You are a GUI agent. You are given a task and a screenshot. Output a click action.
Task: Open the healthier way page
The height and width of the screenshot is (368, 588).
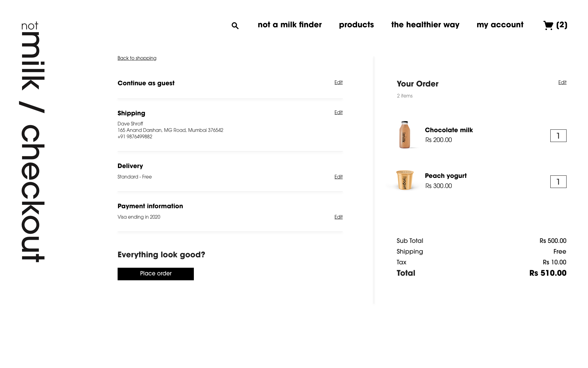(425, 25)
